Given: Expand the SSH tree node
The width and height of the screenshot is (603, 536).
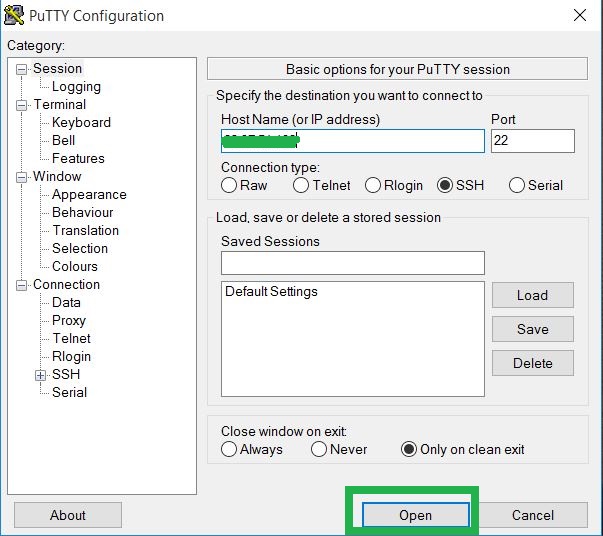Looking at the screenshot, I should (x=41, y=375).
